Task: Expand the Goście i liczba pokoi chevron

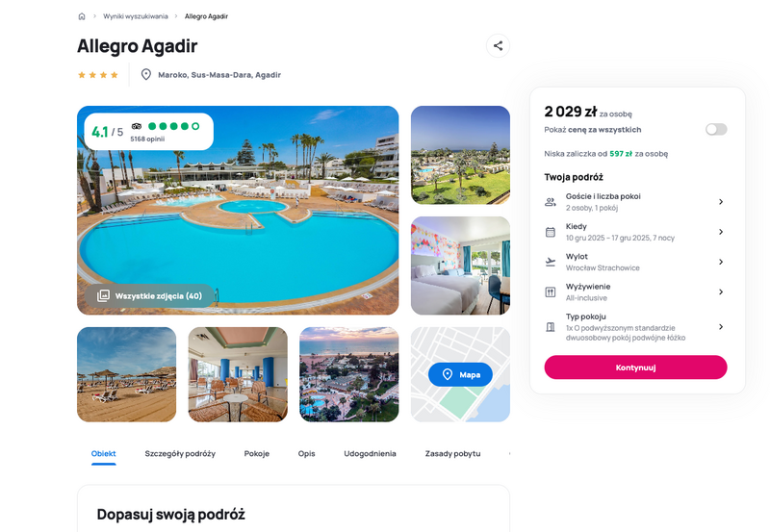Action: [x=721, y=202]
